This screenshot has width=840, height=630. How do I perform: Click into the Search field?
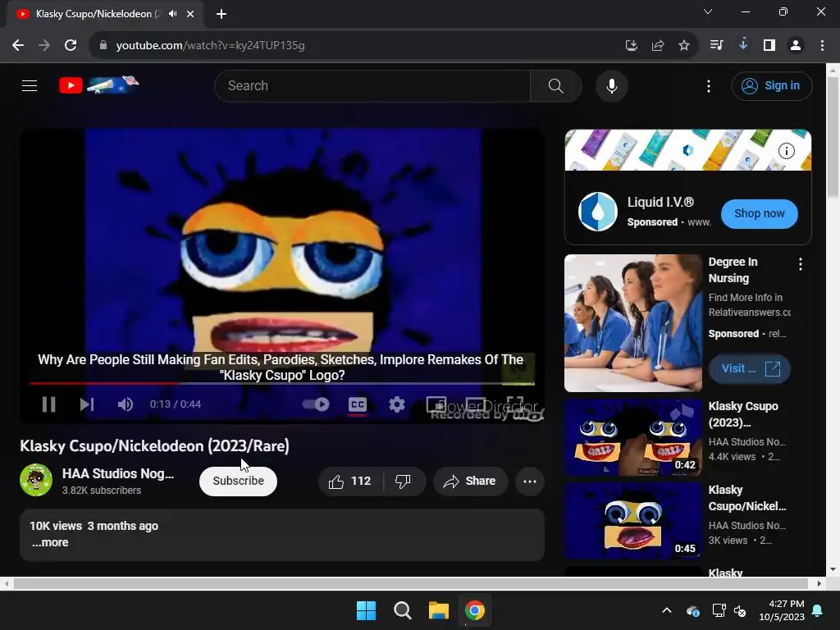[x=372, y=85]
